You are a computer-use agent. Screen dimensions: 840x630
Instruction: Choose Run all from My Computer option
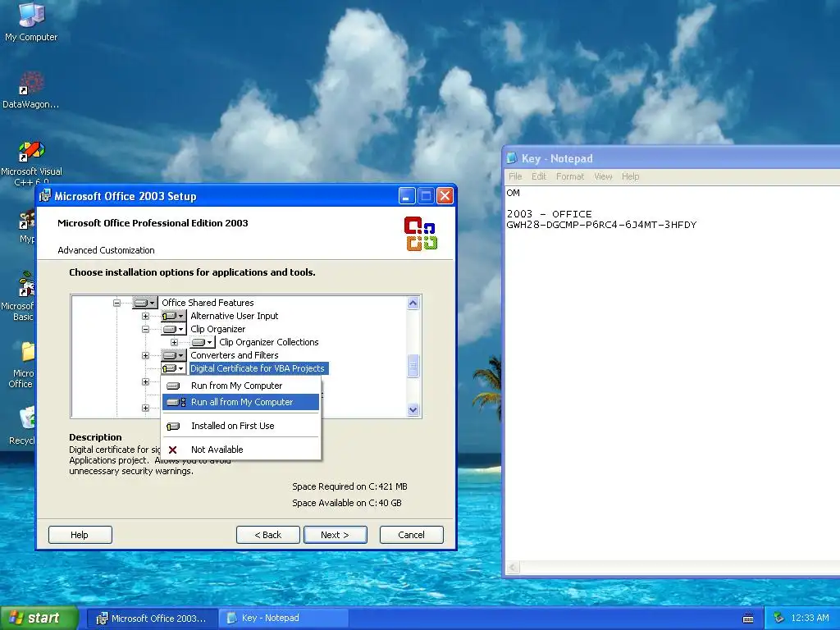[x=240, y=402]
